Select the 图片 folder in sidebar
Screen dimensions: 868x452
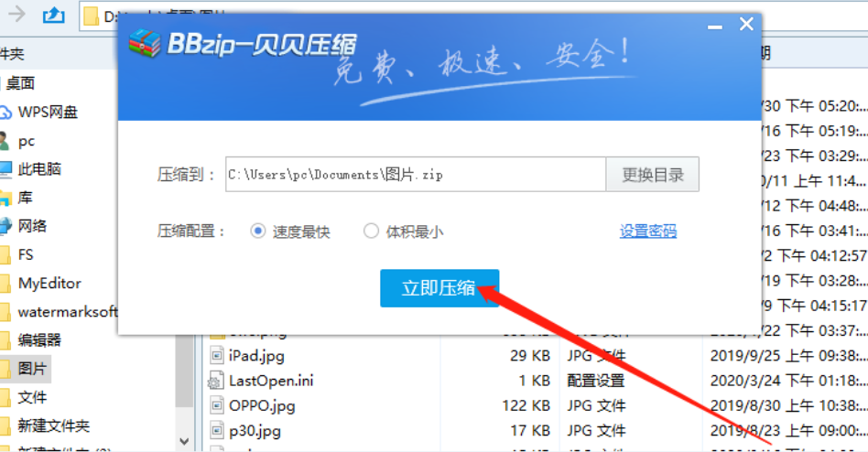pos(34,369)
